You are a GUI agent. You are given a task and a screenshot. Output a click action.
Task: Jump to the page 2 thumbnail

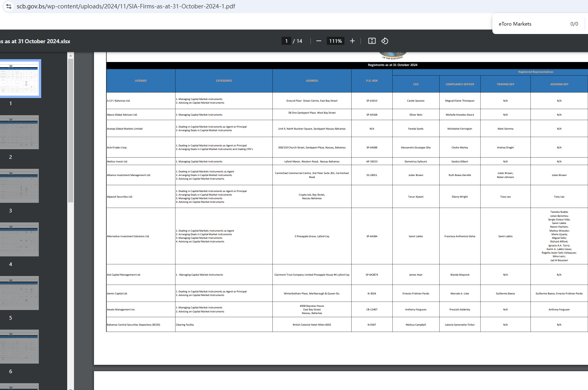coord(19,132)
